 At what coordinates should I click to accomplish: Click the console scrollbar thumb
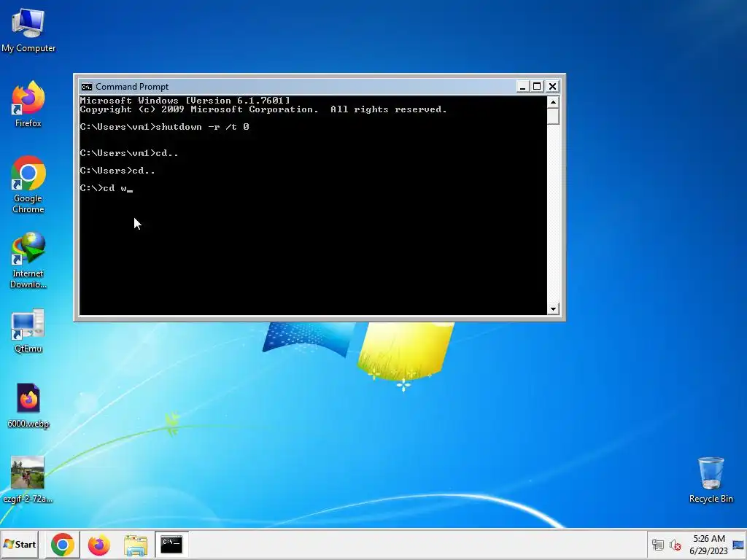pyautogui.click(x=553, y=116)
